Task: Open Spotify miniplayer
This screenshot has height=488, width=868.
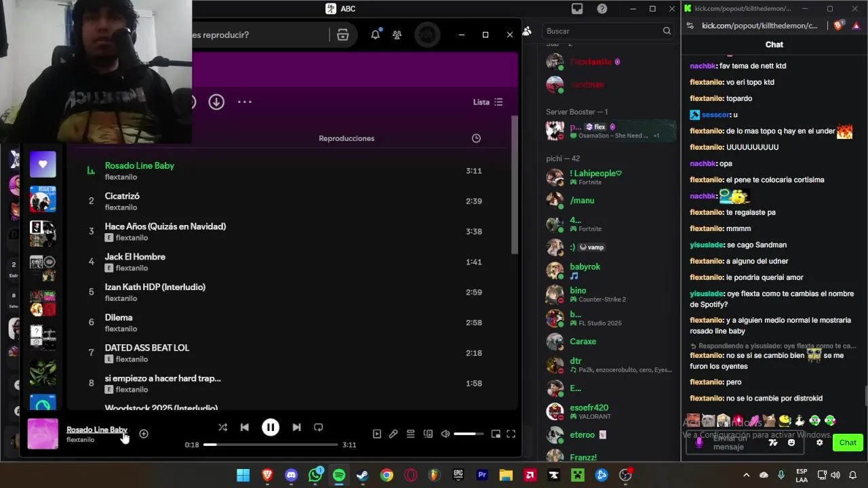Action: point(496,434)
